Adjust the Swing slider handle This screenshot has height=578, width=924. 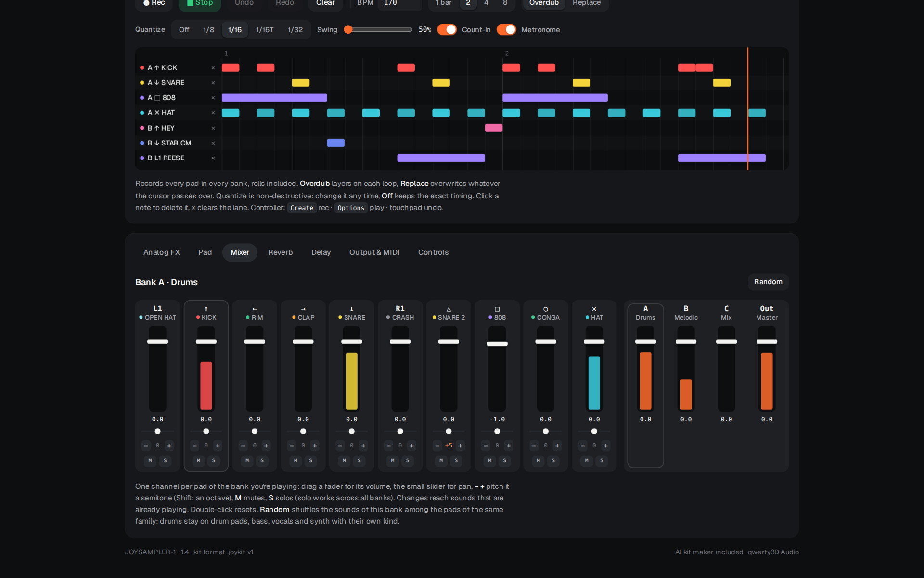[x=348, y=29]
